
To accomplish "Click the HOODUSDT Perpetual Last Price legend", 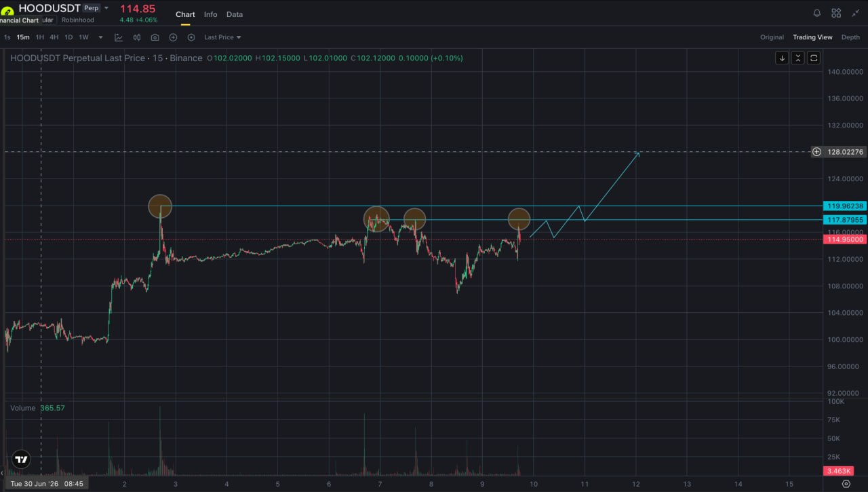I will click(106, 58).
